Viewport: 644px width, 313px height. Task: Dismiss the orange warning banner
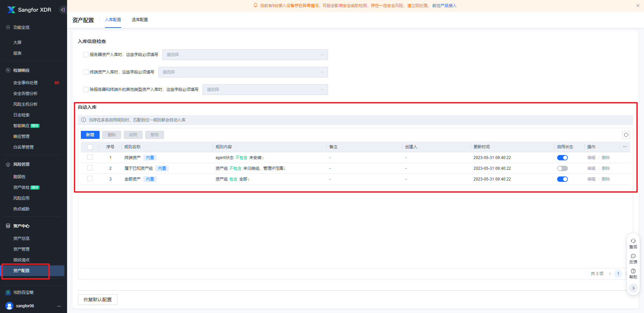(638, 6)
